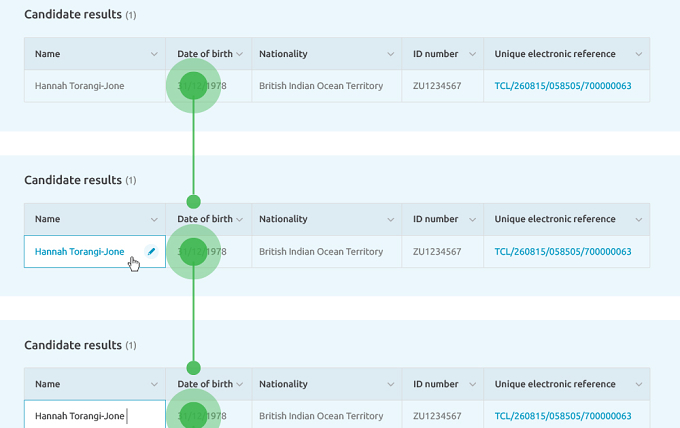Open Nationality column chevron in top table
Screen dimensions: 680x428
click(390, 54)
